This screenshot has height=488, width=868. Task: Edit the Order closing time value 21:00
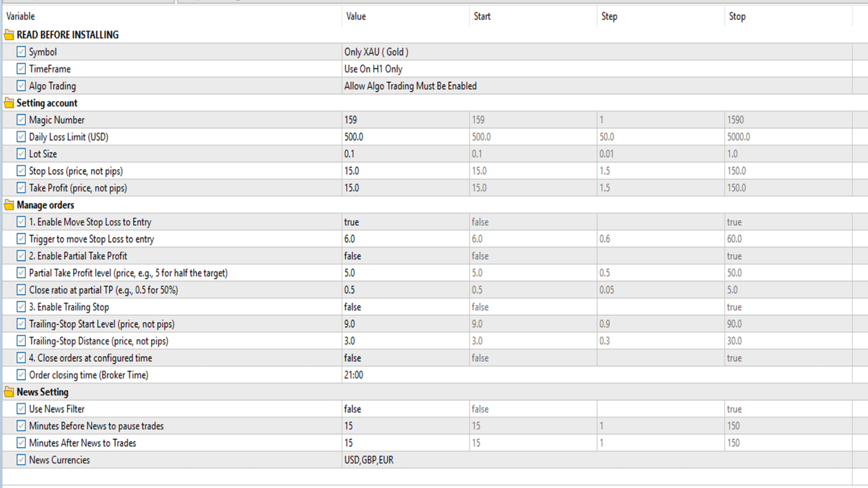[597, 375]
